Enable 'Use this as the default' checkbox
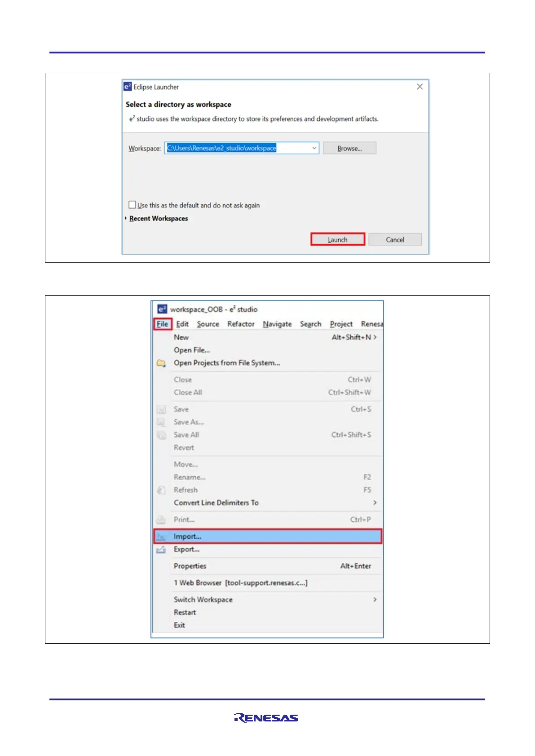Image resolution: width=535 pixels, height=756 pixels. (x=132, y=205)
